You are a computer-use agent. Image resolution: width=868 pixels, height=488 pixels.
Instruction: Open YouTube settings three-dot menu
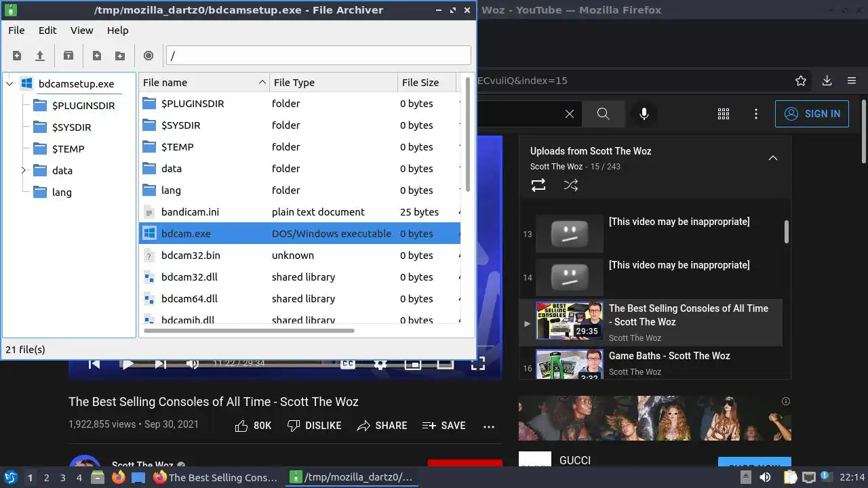[756, 114]
